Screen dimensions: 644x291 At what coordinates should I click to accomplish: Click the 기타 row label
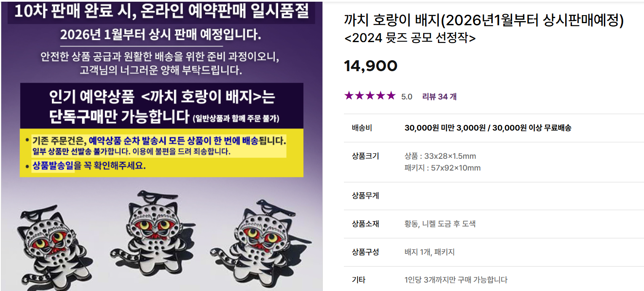click(359, 280)
